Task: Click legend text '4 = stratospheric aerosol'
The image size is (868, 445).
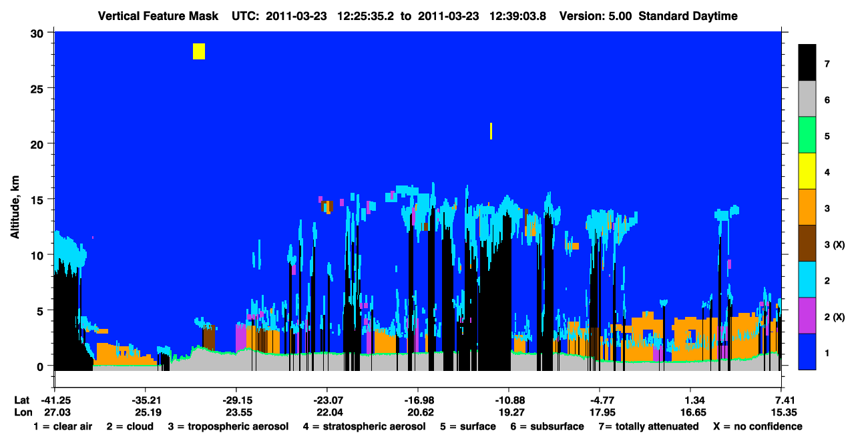Action: tap(364, 426)
